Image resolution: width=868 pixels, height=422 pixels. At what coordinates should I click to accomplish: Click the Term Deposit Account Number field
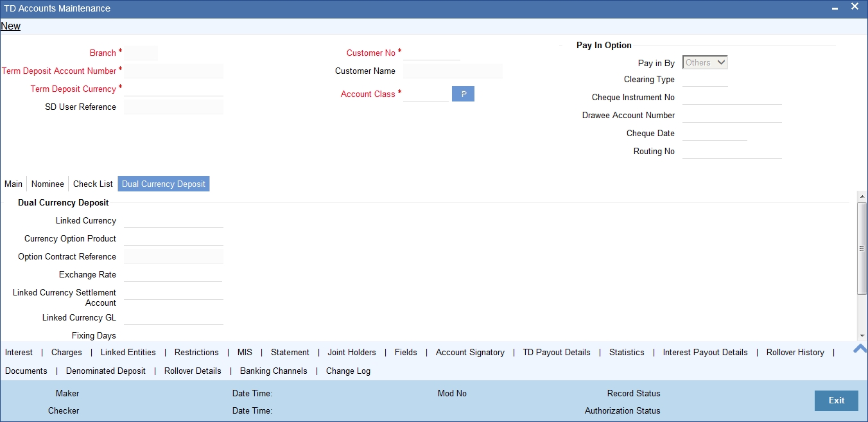[x=173, y=71]
